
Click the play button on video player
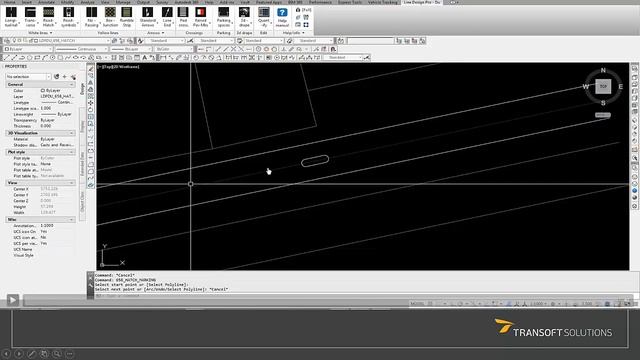[13, 300]
